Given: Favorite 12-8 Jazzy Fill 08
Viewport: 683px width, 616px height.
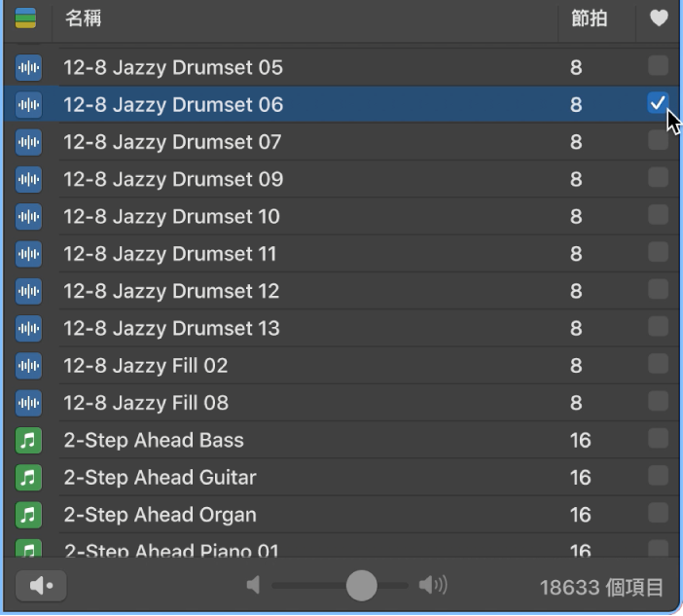Looking at the screenshot, I should [x=658, y=401].
